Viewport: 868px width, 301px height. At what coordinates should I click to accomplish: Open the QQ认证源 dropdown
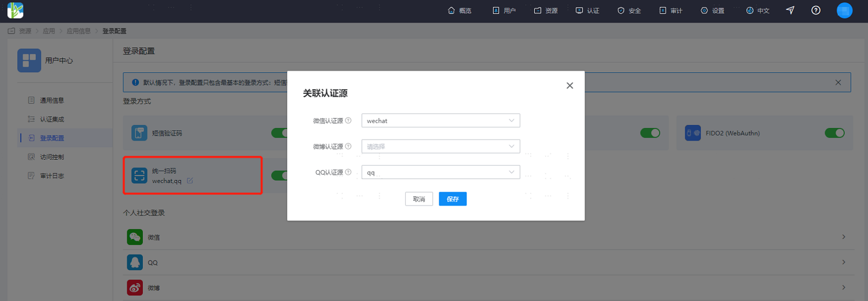440,172
